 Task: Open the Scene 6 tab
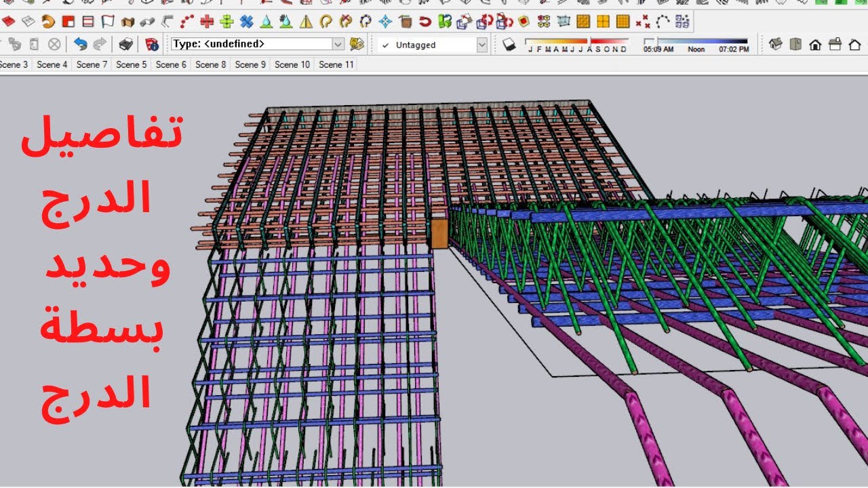171,64
